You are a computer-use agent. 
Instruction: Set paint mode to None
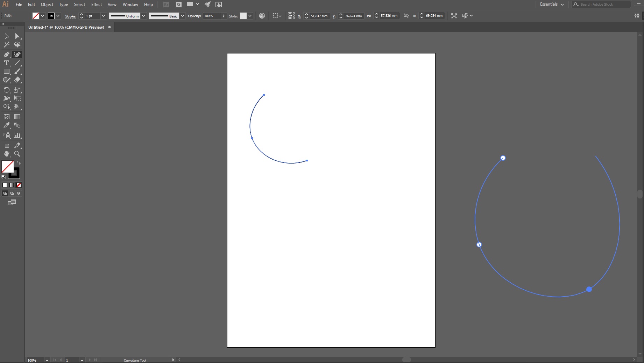[19, 185]
